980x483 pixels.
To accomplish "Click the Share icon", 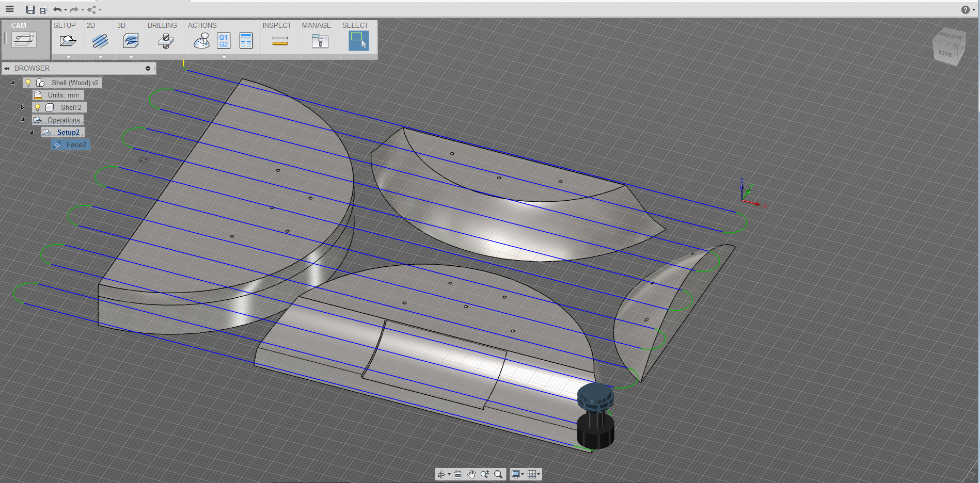I will 92,10.
